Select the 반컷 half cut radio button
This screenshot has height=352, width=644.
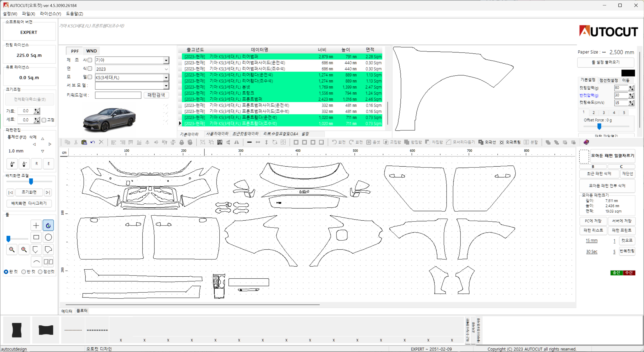coord(23,272)
